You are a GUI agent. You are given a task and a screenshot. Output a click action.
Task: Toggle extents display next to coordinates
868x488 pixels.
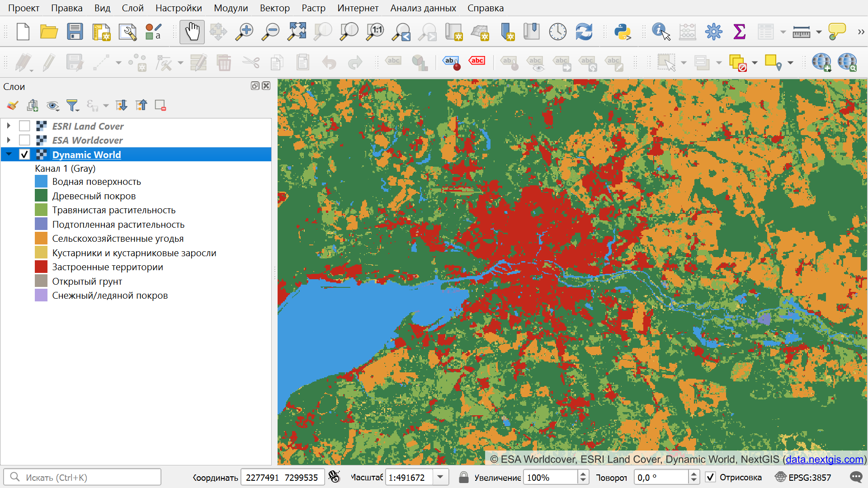(x=334, y=477)
